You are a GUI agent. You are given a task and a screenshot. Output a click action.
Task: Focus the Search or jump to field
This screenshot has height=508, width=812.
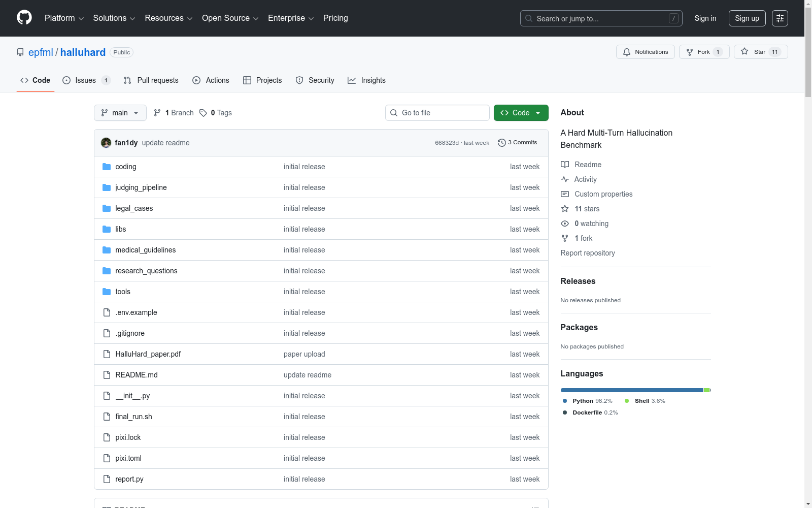coord(601,18)
